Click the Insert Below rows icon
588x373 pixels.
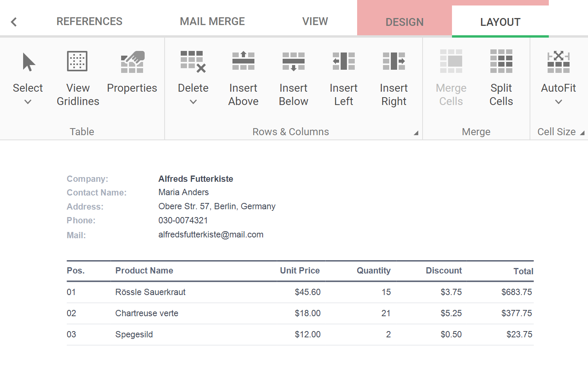tap(293, 62)
